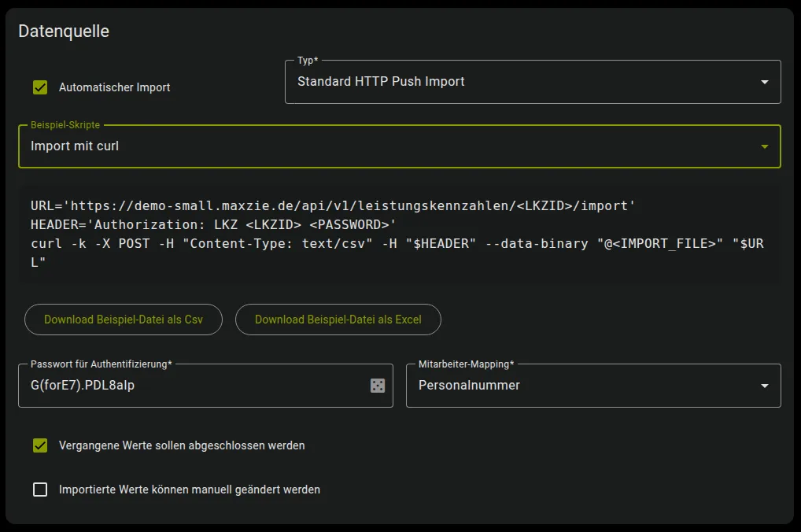Screen dimensions: 801x532
Task: Click Download Beispiel-Datei als Csv
Action: pyautogui.click(x=123, y=319)
